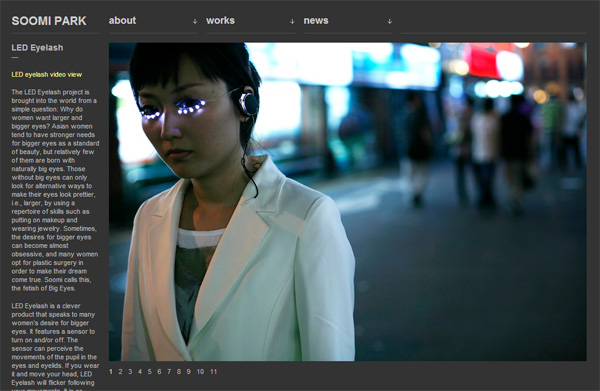Go to image page 9
This screenshot has width=600, height=391.
point(188,371)
